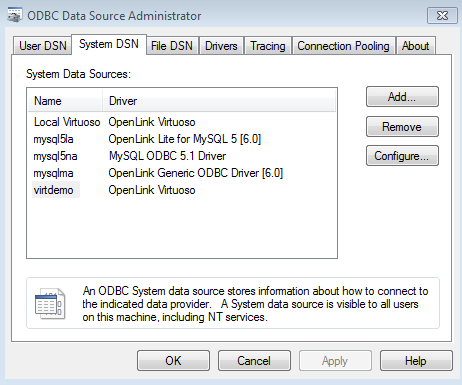Click the Cancel button
The width and height of the screenshot is (462, 385).
[254, 361]
